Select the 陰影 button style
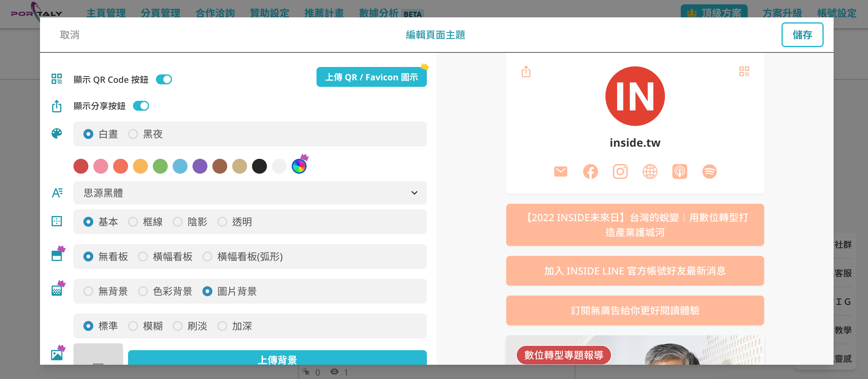Image resolution: width=868 pixels, height=379 pixels. (190, 222)
